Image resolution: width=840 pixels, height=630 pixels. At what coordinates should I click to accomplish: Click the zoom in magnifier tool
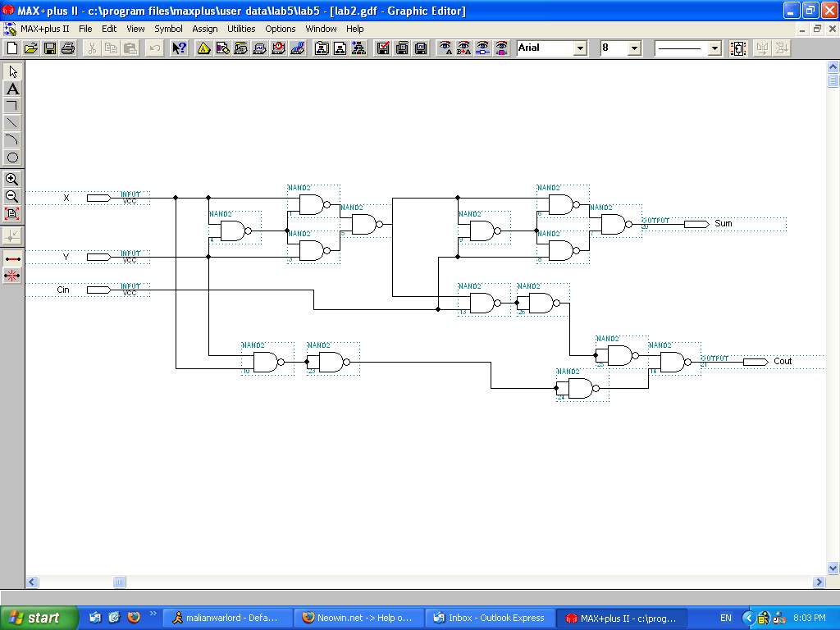(x=12, y=179)
